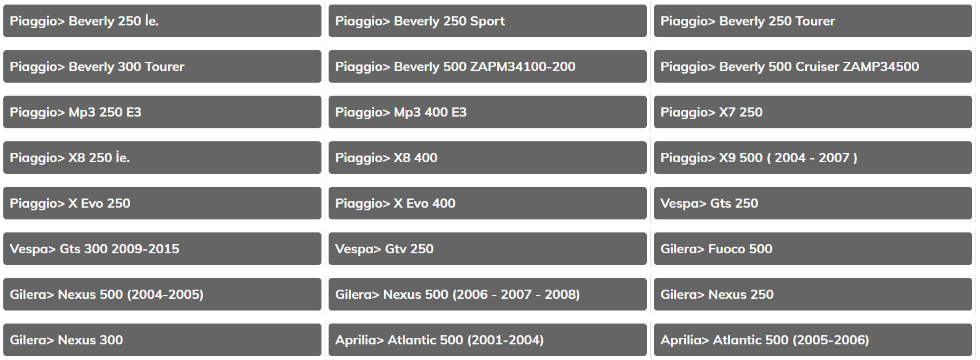Click the Piaggio Mp3 250 E3 link

(x=162, y=112)
